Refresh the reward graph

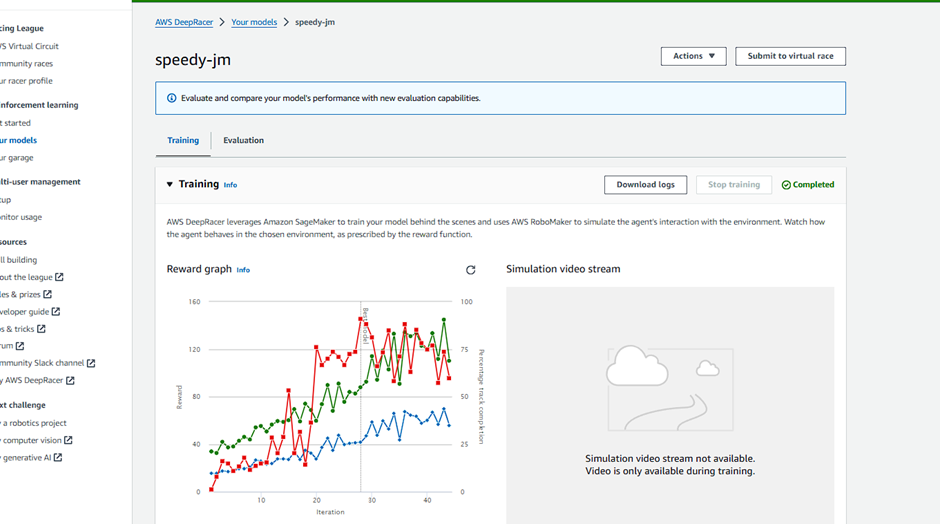[471, 270]
